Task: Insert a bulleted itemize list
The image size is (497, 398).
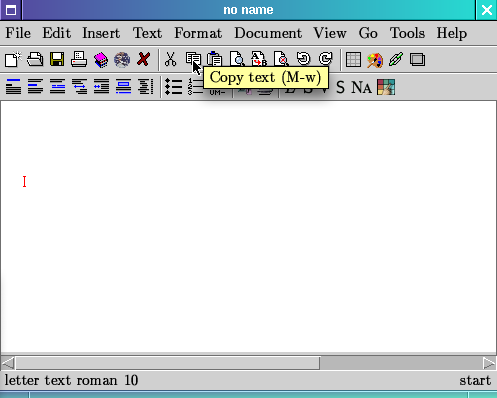Action: (x=174, y=87)
